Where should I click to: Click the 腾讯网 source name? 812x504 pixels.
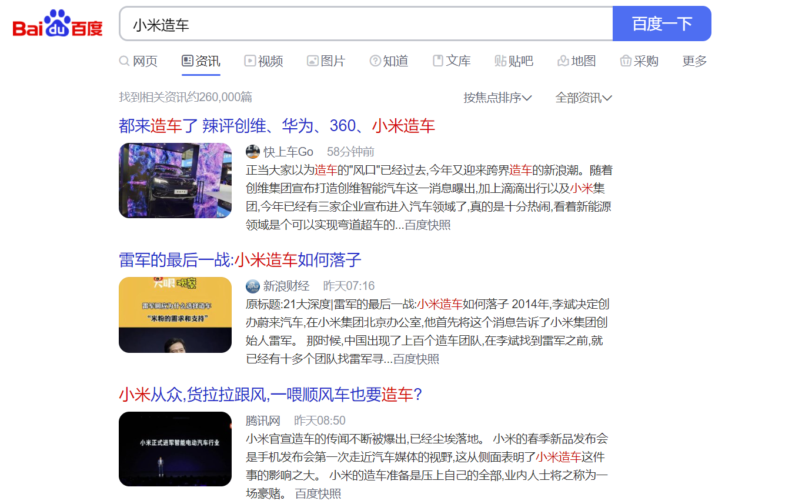coord(263,420)
